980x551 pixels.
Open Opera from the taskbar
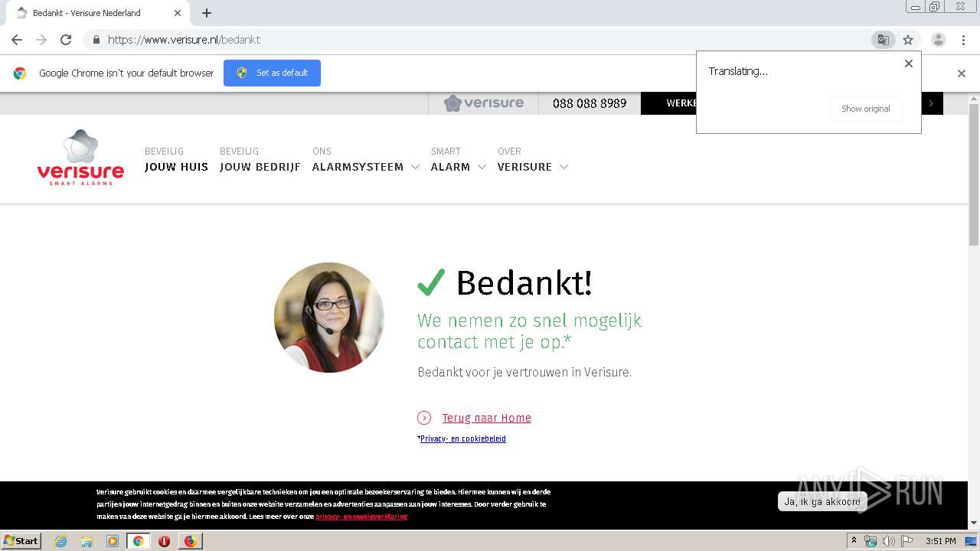(x=164, y=541)
